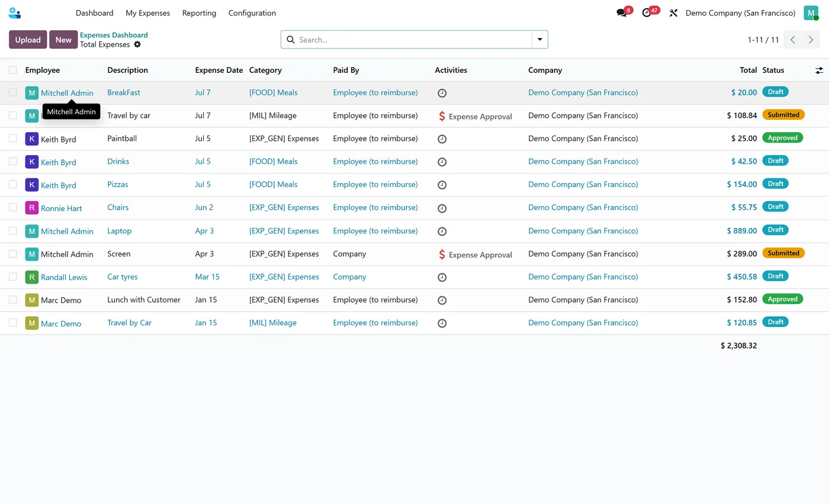Image resolution: width=829 pixels, height=504 pixels.
Task: Check the Travel by car row checkbox
Action: click(x=12, y=115)
